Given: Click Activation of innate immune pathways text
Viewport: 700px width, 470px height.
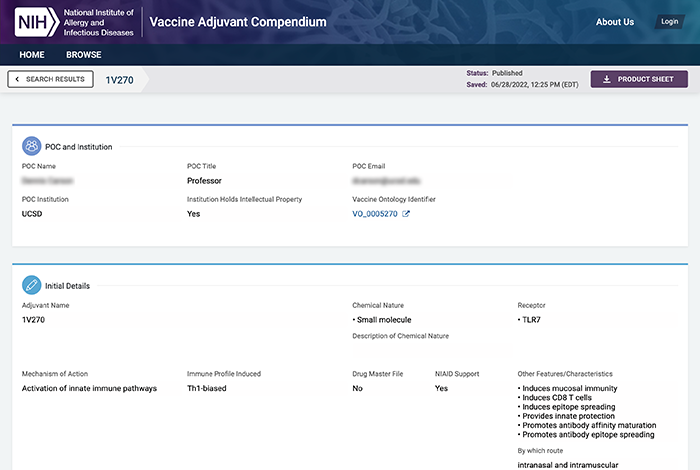Looking at the screenshot, I should tap(89, 388).
